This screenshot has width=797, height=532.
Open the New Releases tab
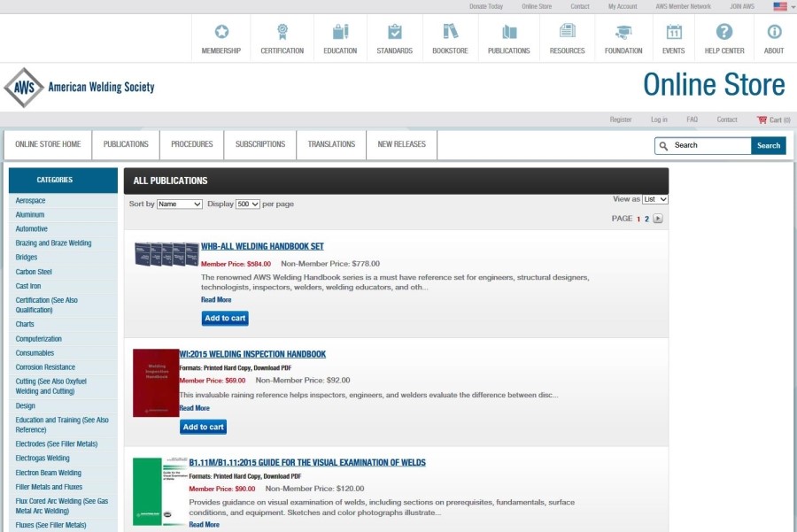(x=401, y=144)
